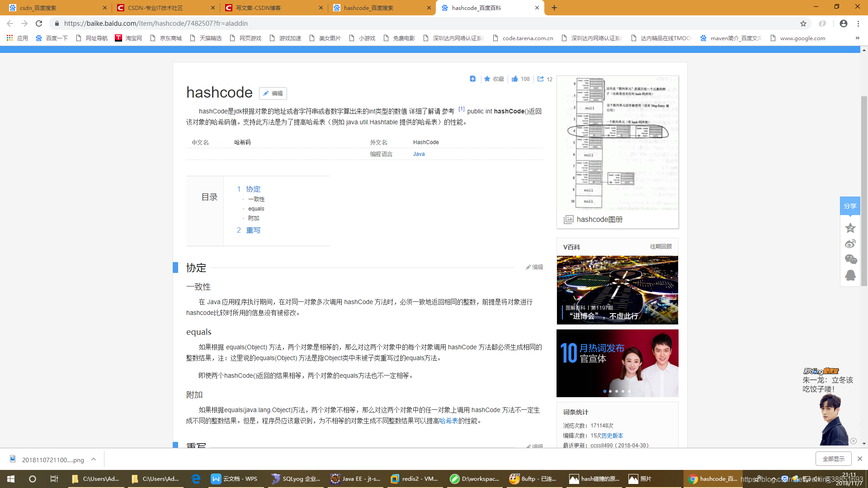Switch to the hashcode_百度搜索 tab
The width and height of the screenshot is (868, 488).
pyautogui.click(x=382, y=8)
